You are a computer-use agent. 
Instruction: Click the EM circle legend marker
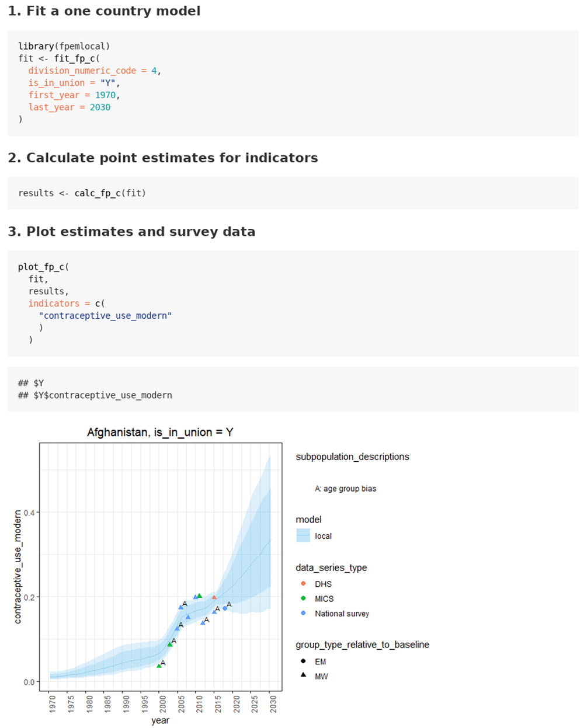pyautogui.click(x=303, y=661)
